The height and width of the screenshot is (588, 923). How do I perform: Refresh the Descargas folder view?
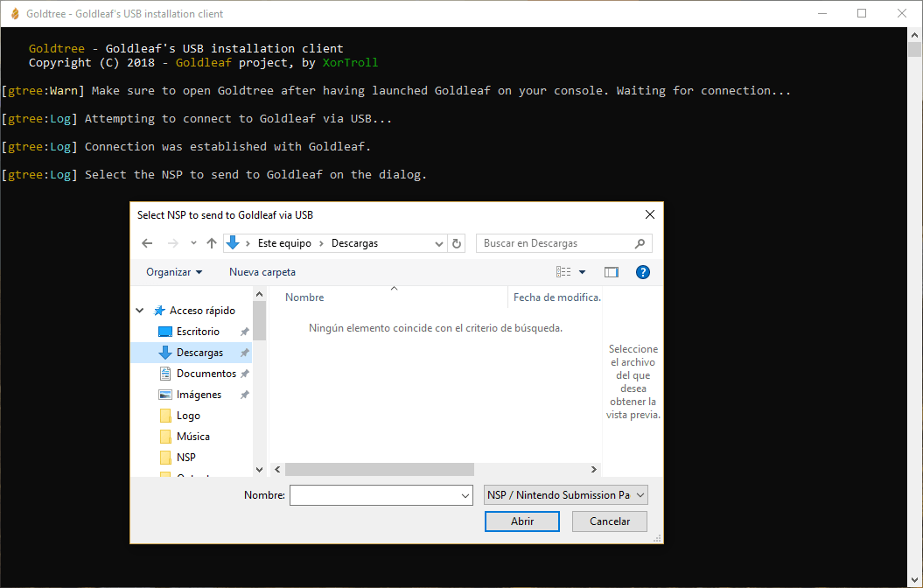[457, 243]
